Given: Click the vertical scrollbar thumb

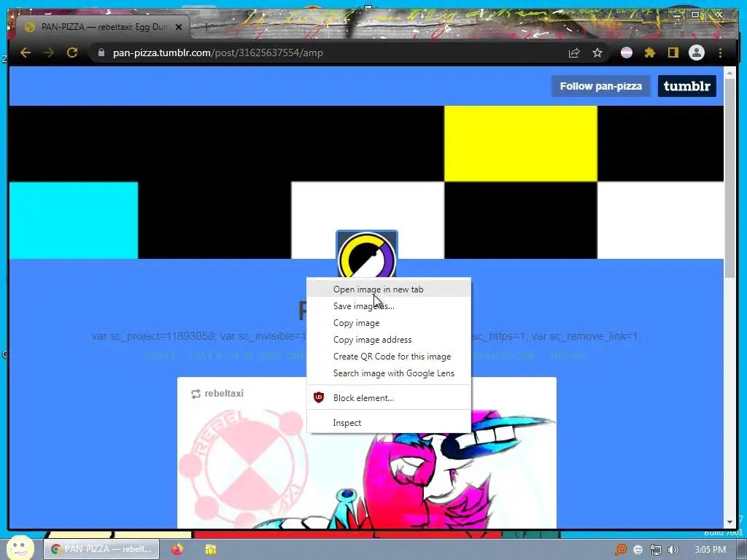Looking at the screenshot, I should point(729,178).
